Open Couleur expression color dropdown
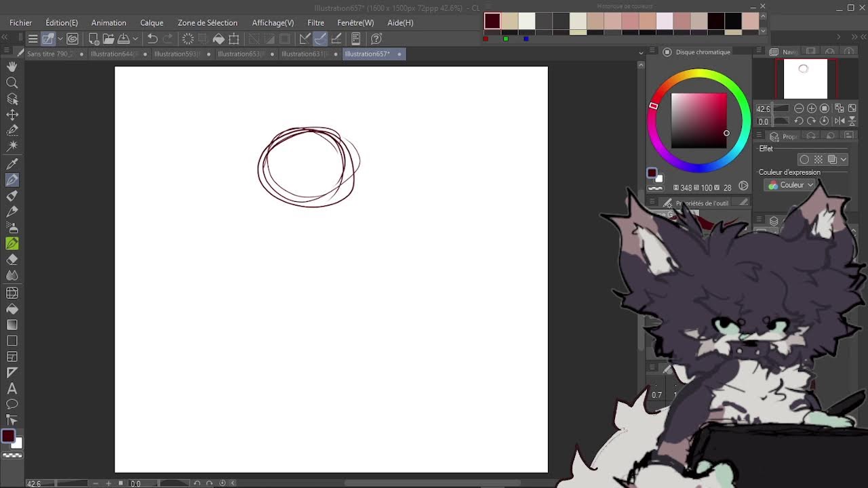The width and height of the screenshot is (868, 488). click(x=789, y=185)
